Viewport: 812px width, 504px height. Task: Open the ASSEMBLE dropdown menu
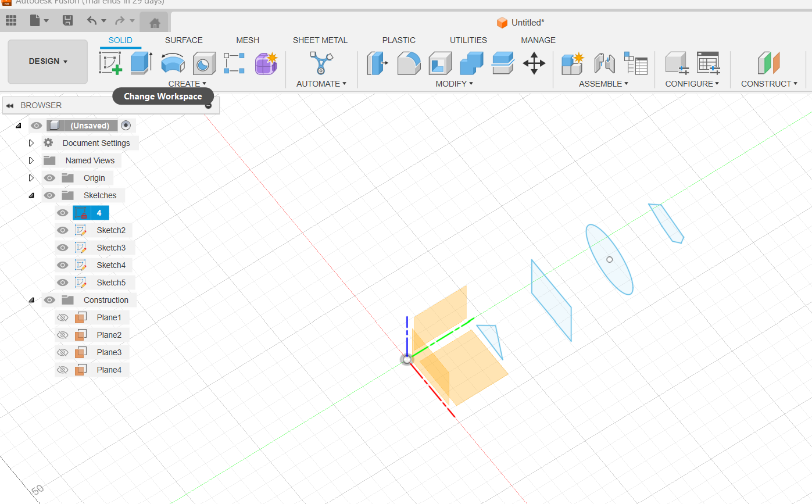click(x=603, y=84)
